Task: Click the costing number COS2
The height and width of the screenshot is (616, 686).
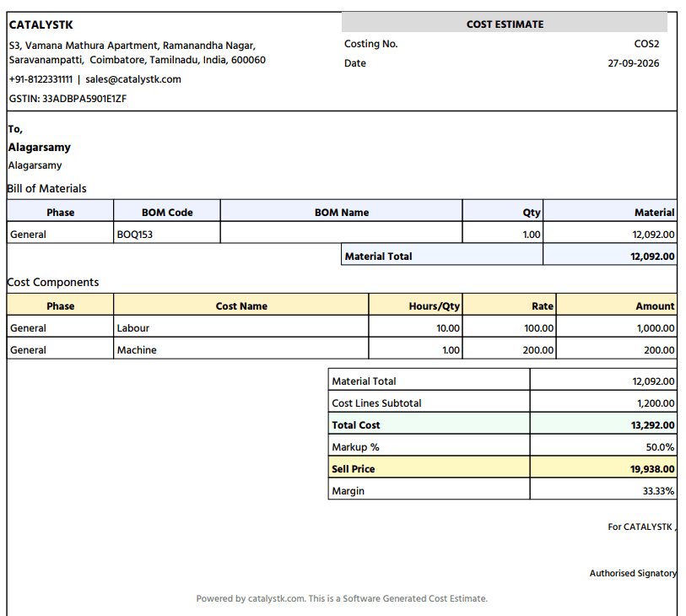Action: point(646,44)
